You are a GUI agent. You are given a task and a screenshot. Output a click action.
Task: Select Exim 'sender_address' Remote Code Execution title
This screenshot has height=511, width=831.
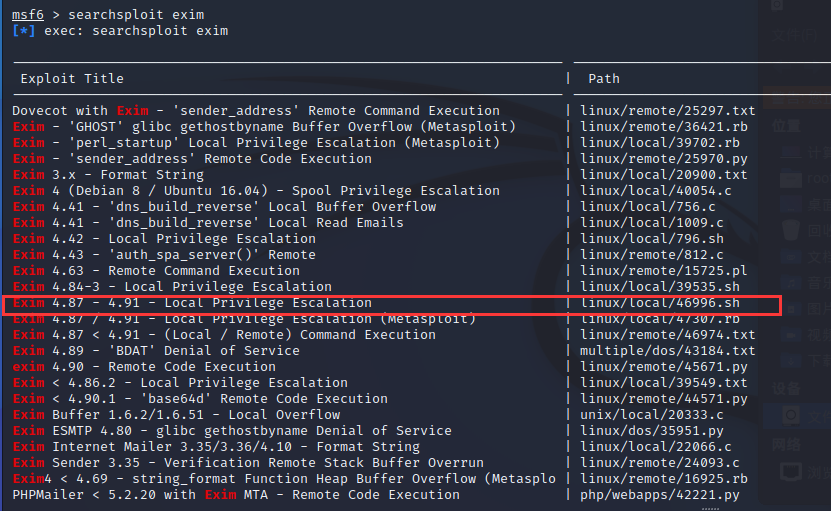192,158
